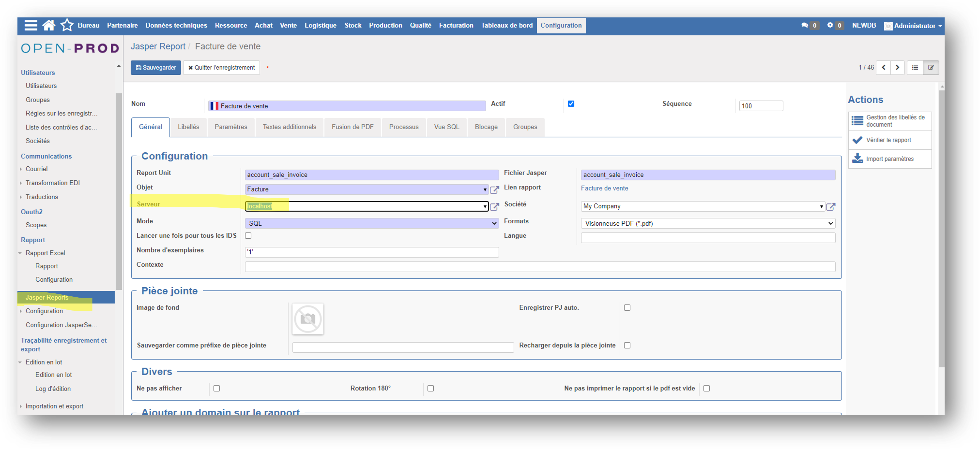The width and height of the screenshot is (980, 450).
Task: Click the hamburger menu icon
Action: 31,25
